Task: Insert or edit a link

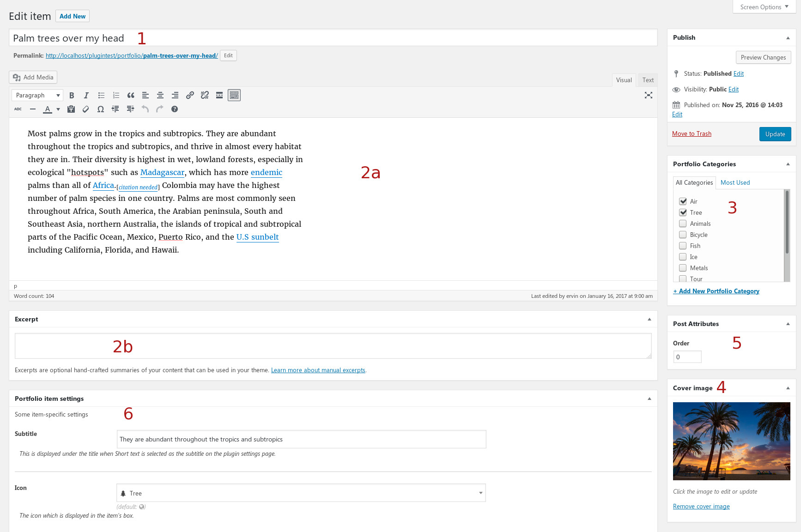Action: [190, 95]
